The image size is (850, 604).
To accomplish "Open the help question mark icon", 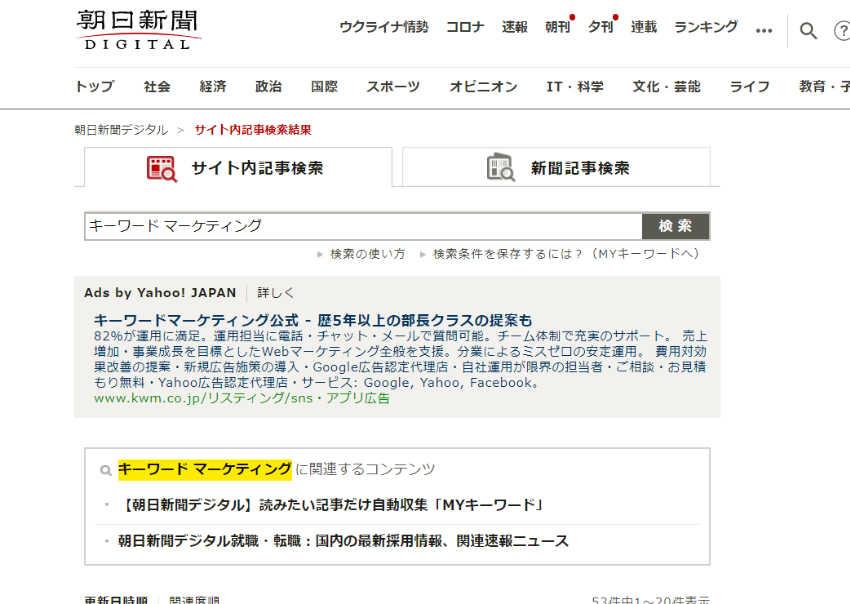I will click(842, 30).
